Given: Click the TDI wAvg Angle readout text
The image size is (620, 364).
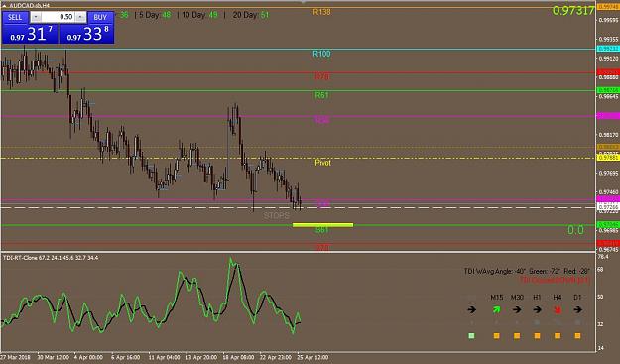Looking at the screenshot, I should pos(527,271).
